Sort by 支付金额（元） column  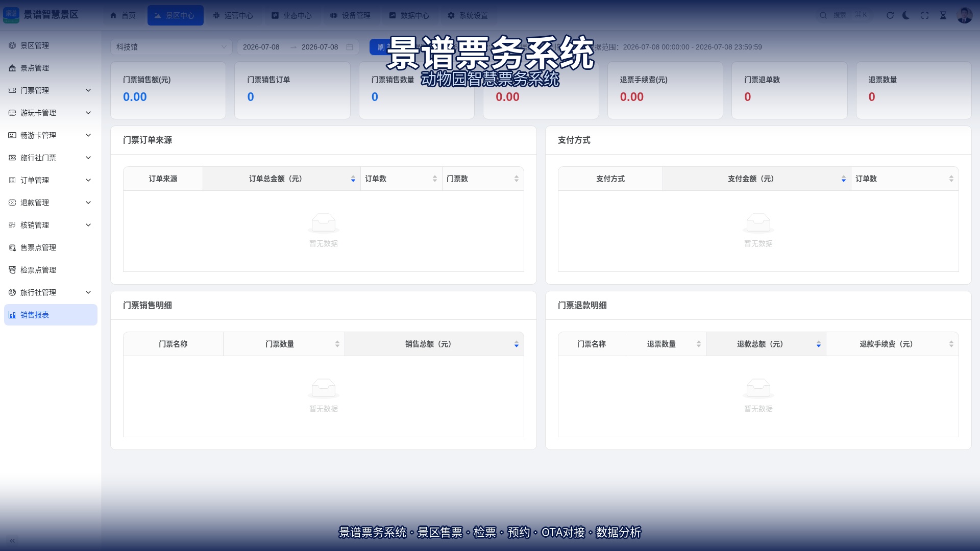pyautogui.click(x=844, y=179)
